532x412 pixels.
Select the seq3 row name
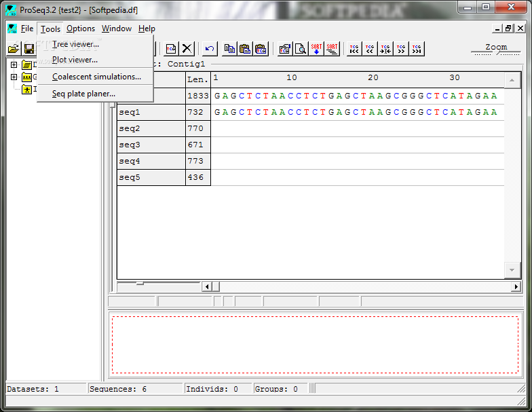coord(151,145)
